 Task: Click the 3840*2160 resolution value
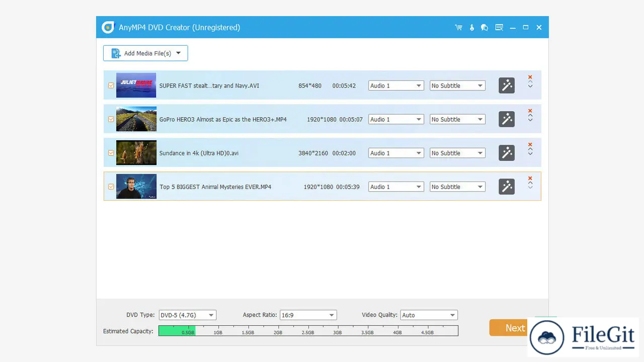point(313,153)
